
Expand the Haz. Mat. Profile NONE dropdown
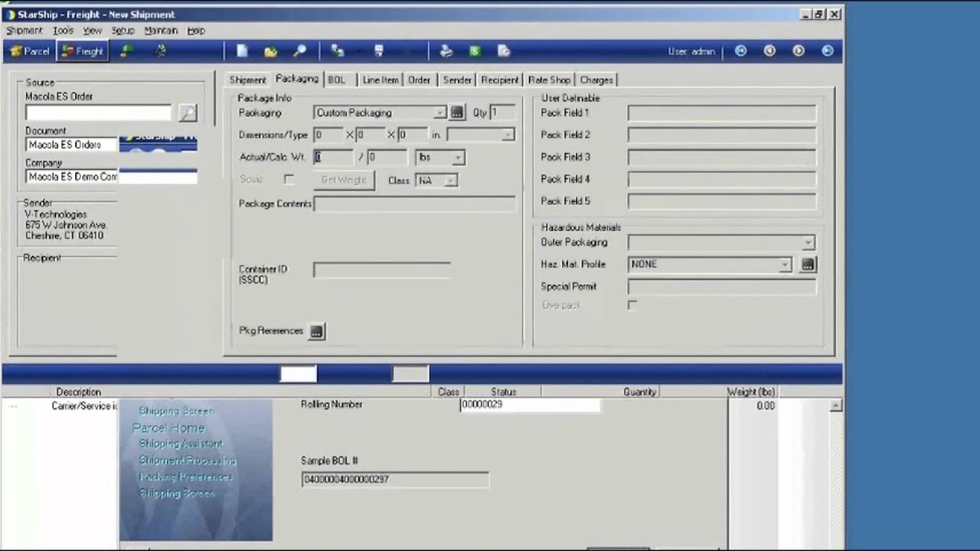coord(785,264)
